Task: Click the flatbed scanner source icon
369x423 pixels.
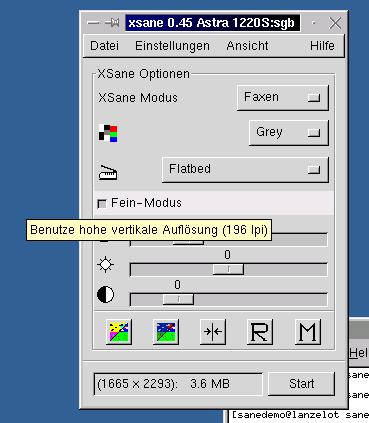Action: coord(108,172)
